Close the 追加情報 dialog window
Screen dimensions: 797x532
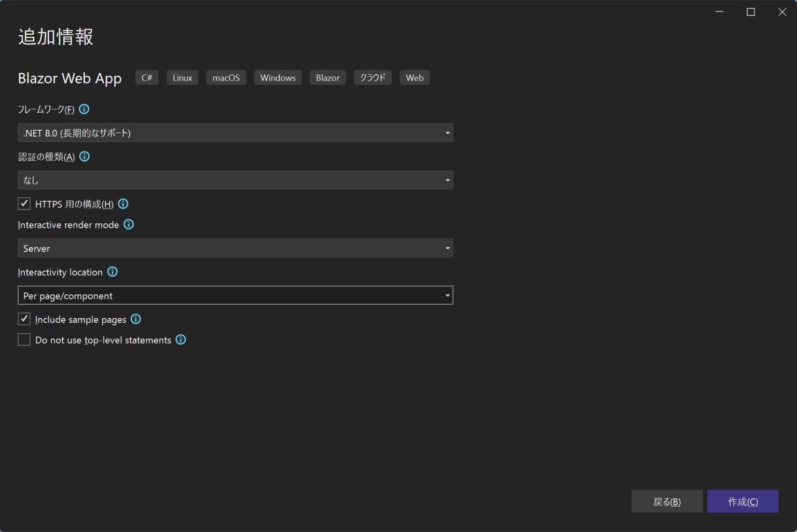coord(782,12)
